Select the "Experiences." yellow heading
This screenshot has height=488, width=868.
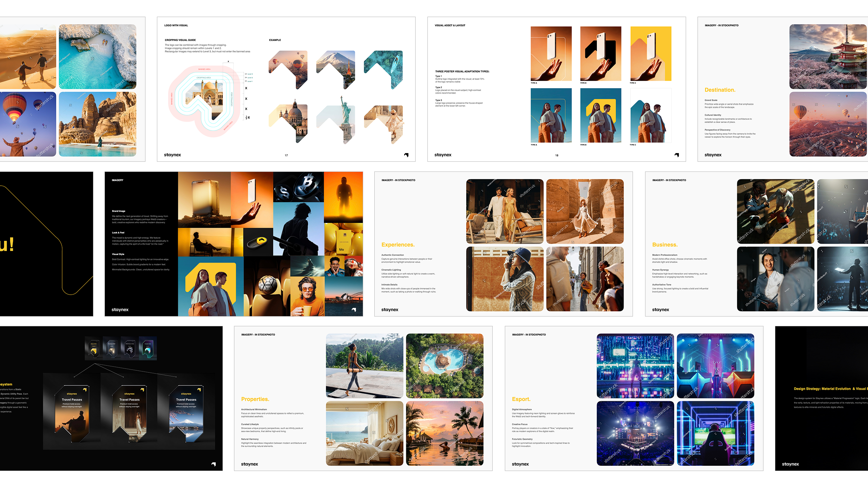pyautogui.click(x=398, y=245)
